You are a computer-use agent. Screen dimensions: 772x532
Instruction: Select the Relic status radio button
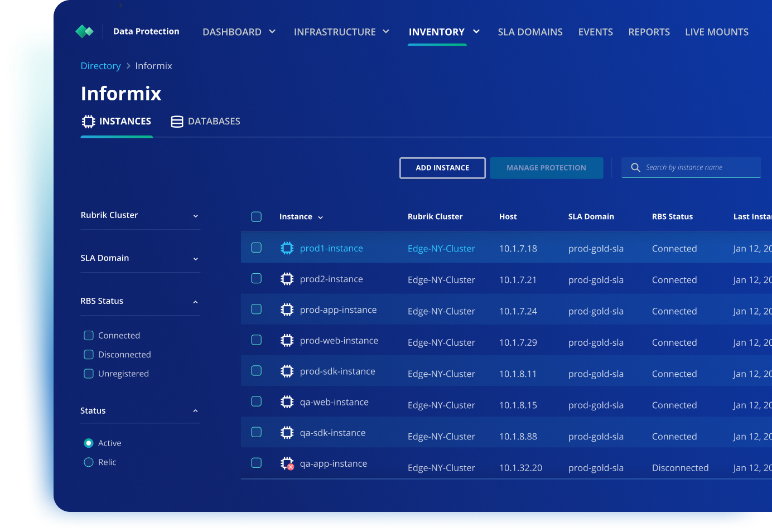[x=88, y=462]
